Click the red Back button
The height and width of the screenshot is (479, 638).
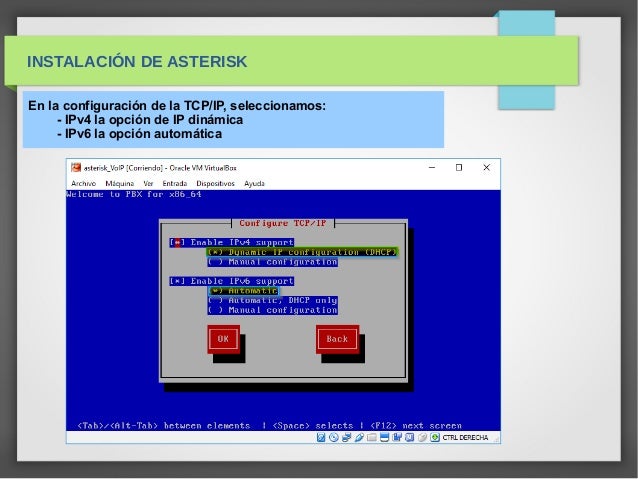tap(337, 339)
